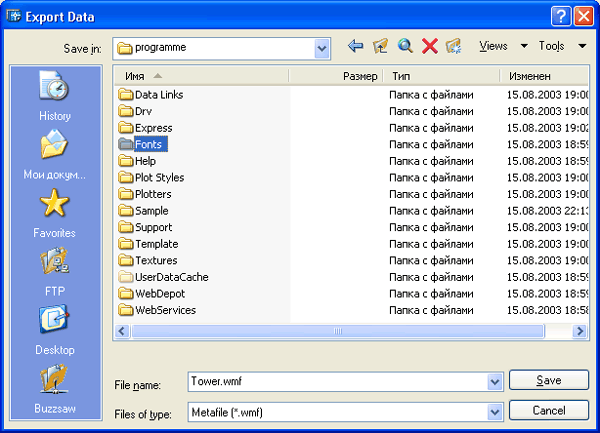Open the Tools menu
The image size is (600, 433).
[558, 46]
